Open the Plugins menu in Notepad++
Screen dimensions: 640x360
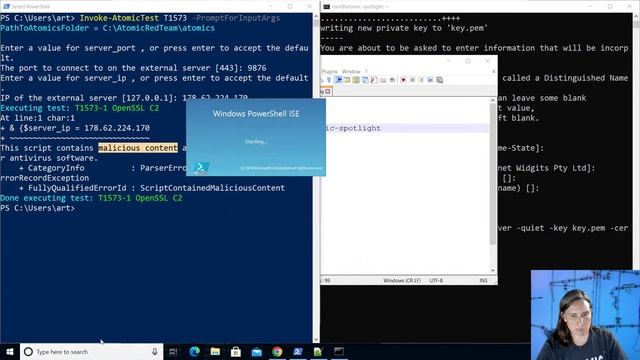pyautogui.click(x=329, y=71)
